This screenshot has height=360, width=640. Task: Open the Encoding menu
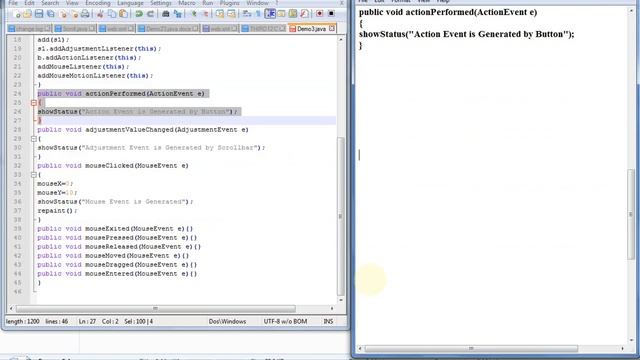[98, 3]
